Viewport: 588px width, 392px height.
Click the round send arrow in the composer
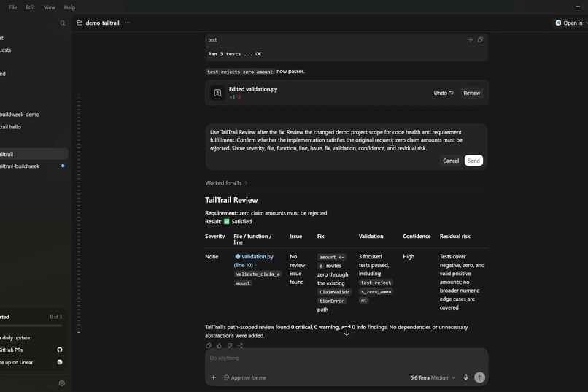[479, 377]
